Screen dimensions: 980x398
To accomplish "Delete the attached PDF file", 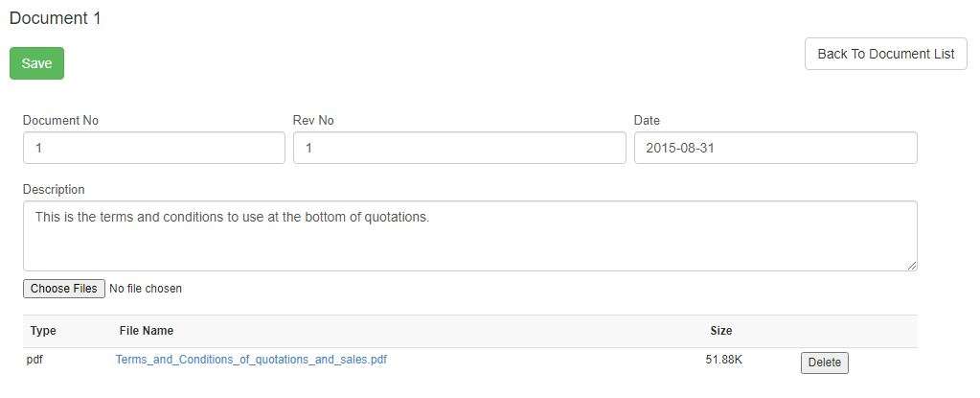I will point(824,363).
